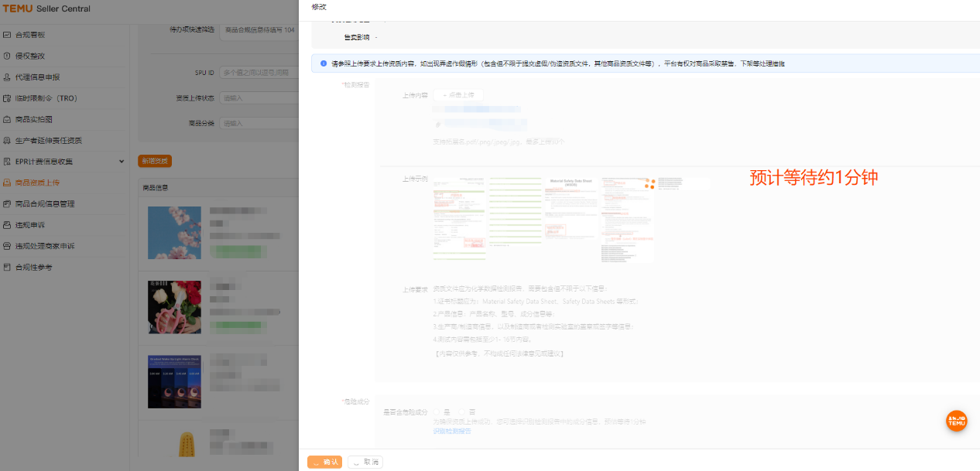The image size is (980, 471).
Task: Expand the EPR计费信息收集 menu chevron
Action: (x=121, y=162)
